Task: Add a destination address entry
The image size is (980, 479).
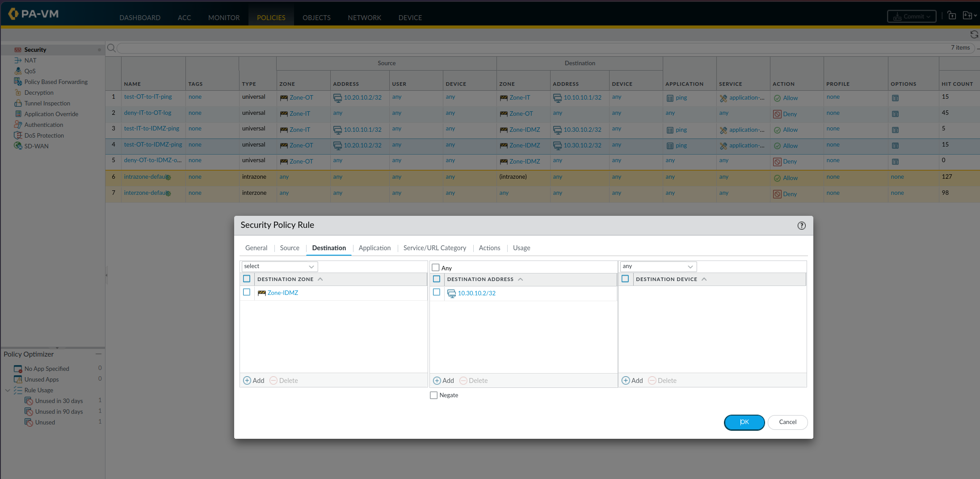Action: (x=444, y=381)
